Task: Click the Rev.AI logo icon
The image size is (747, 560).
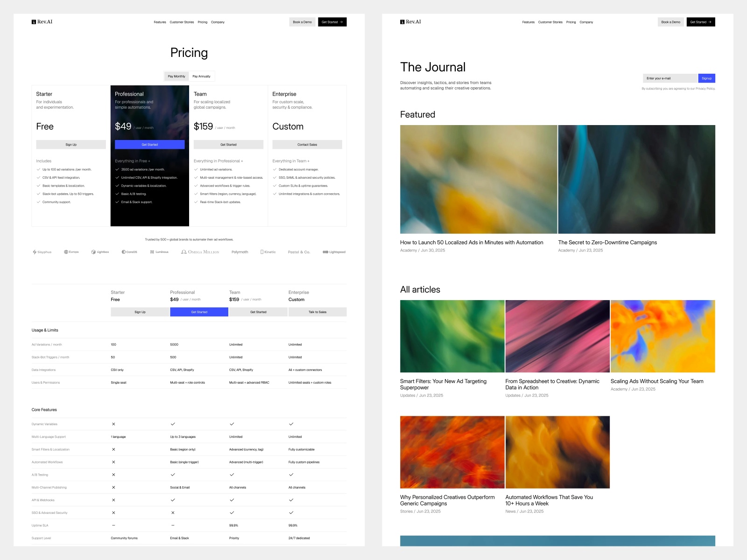Action: click(x=33, y=21)
